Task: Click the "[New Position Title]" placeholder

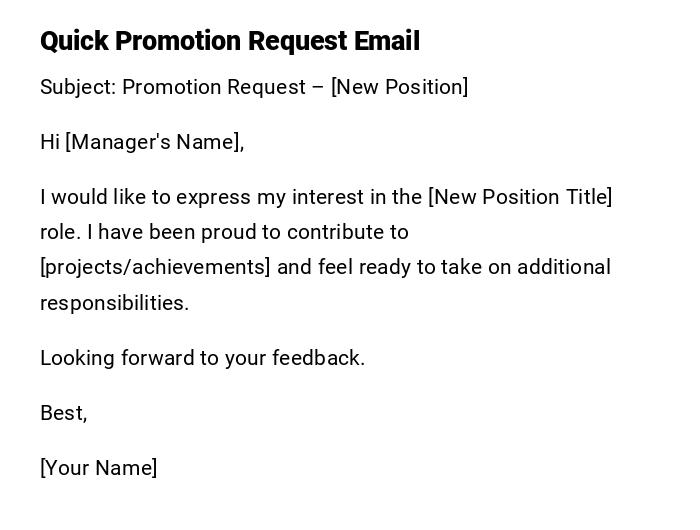Action: tap(520, 197)
